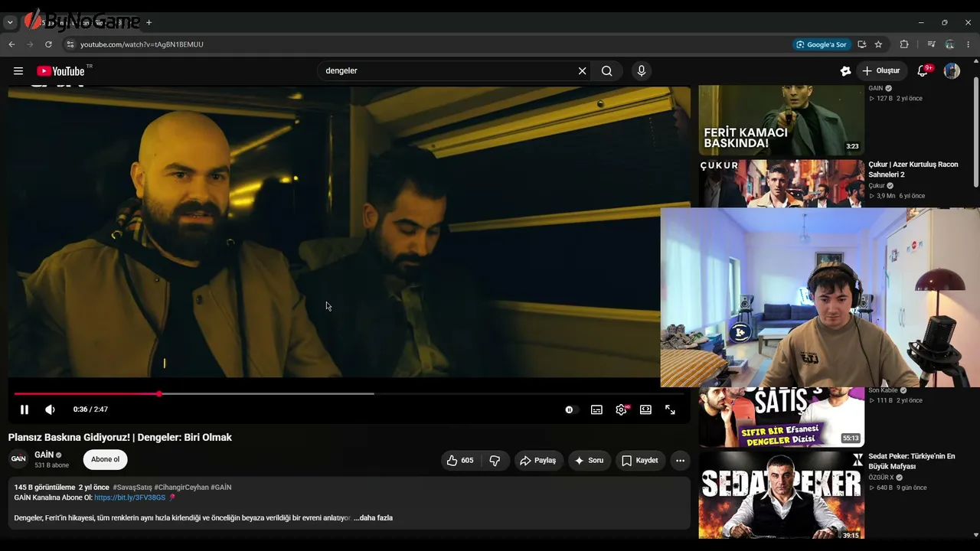Open the Sedat Peker video thumbnail
The width and height of the screenshot is (980, 551).
pyautogui.click(x=781, y=495)
